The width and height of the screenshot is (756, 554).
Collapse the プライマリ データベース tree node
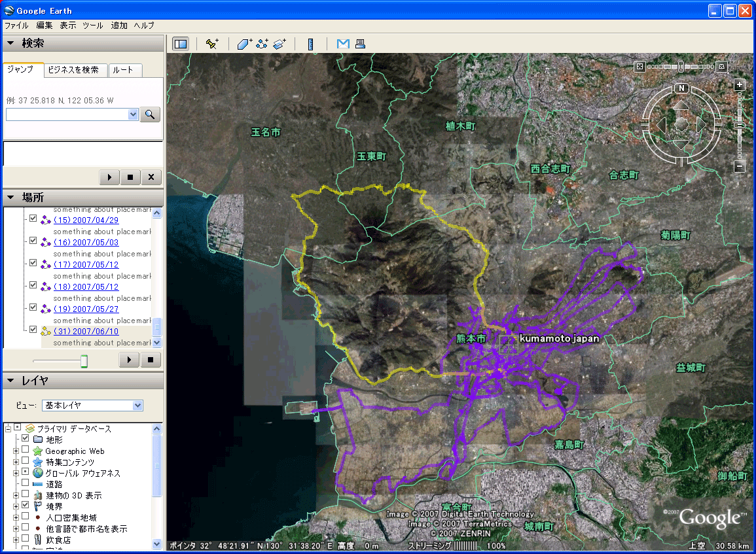coord(9,428)
